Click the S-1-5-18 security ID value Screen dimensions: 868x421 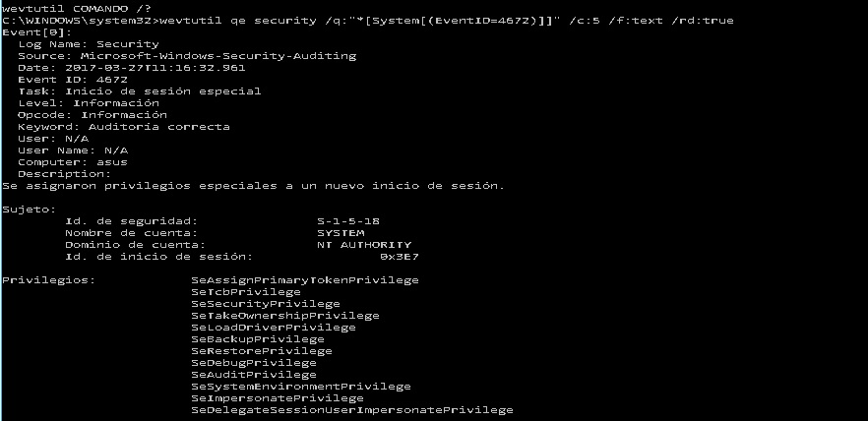348,221
